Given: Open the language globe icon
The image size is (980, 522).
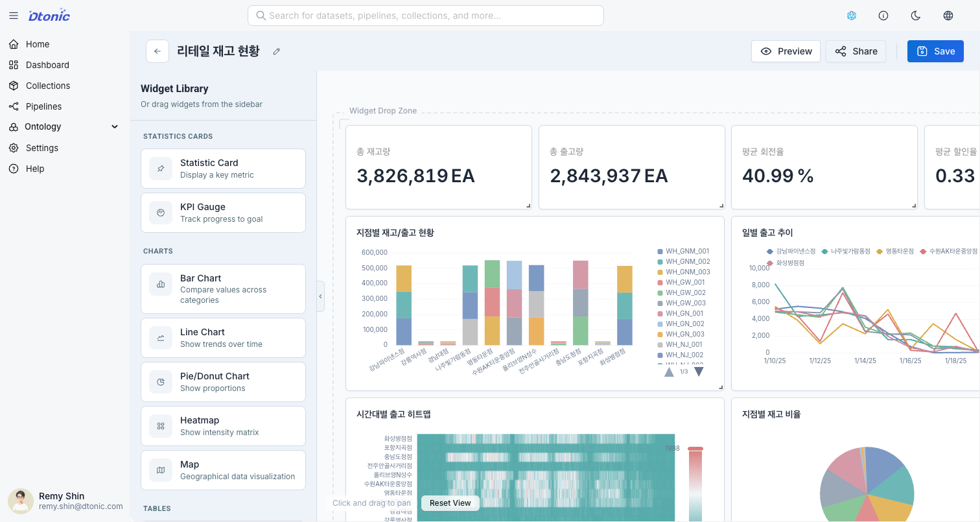Looking at the screenshot, I should tap(948, 16).
